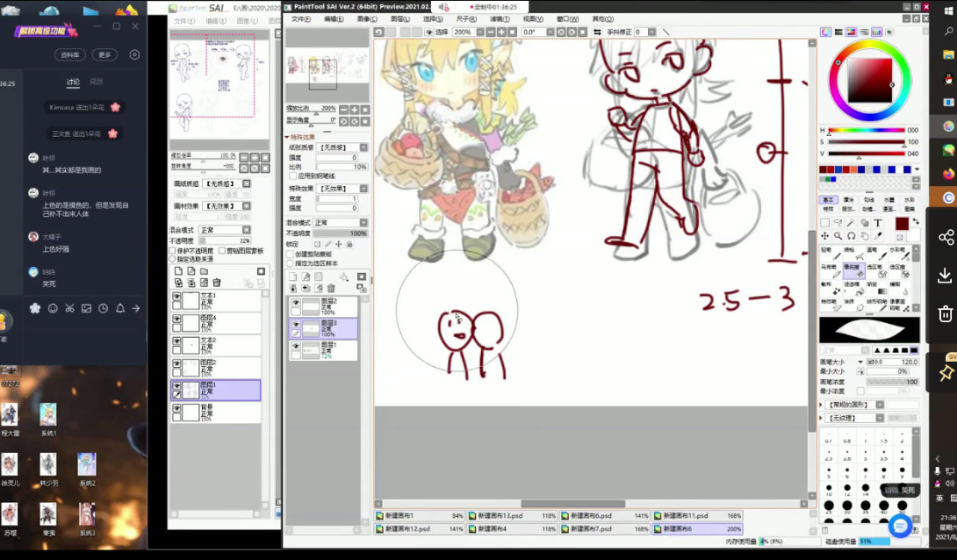
Task: Enable 应用到钢笔线 checkbox
Action: coord(292,176)
